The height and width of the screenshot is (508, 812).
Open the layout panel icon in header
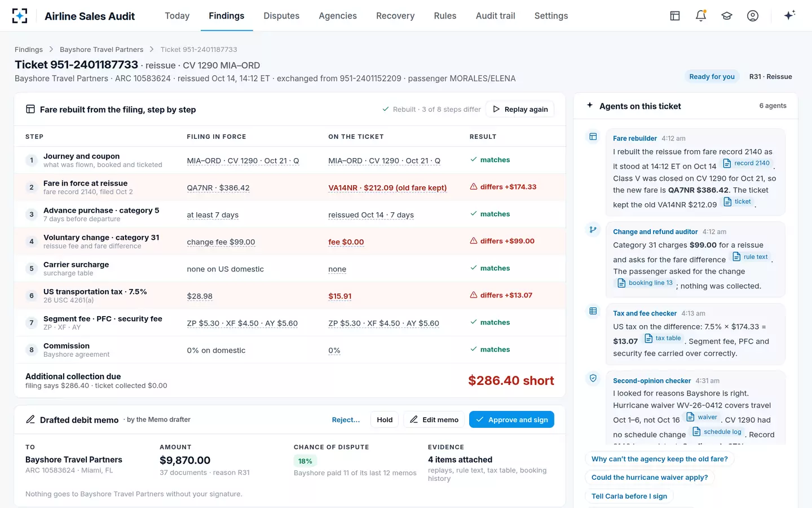tap(675, 16)
